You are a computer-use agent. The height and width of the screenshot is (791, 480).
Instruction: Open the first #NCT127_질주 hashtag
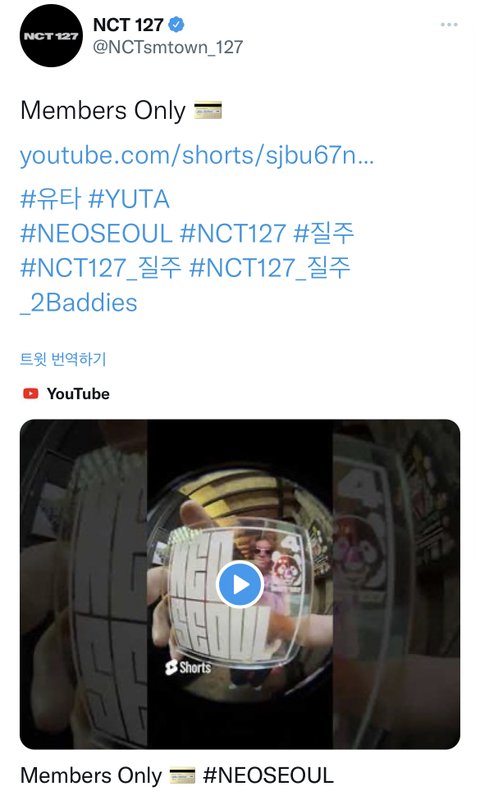[100, 267]
